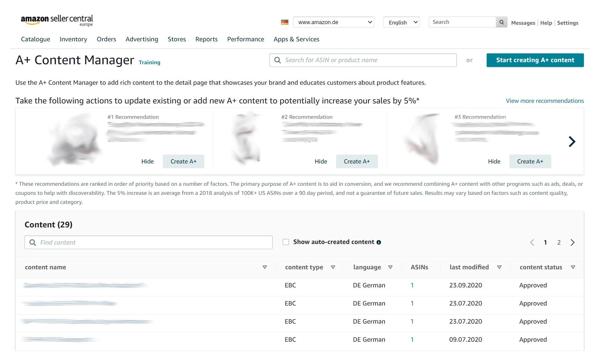Open the Inventory menu
Screen dimensions: 599x364
pyautogui.click(x=73, y=39)
